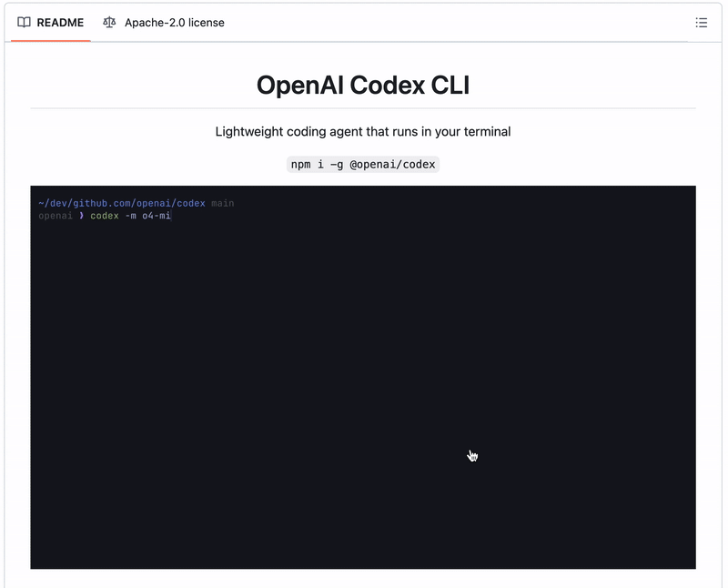Open the terminal demo animation image
728x588 pixels.
(363, 377)
